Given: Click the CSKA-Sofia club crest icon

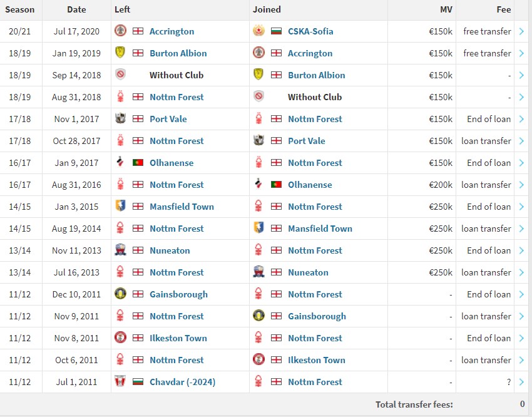Looking at the screenshot, I should (258, 31).
